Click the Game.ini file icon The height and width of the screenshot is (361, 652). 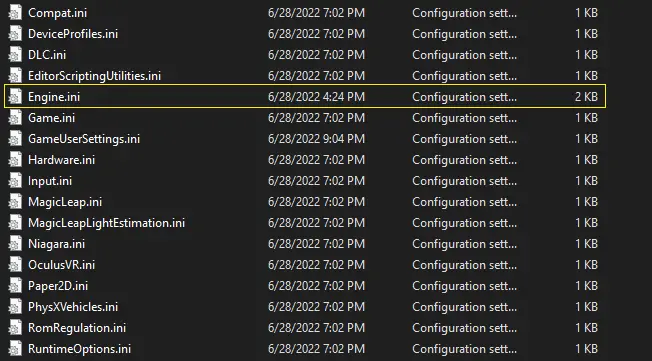(15, 118)
